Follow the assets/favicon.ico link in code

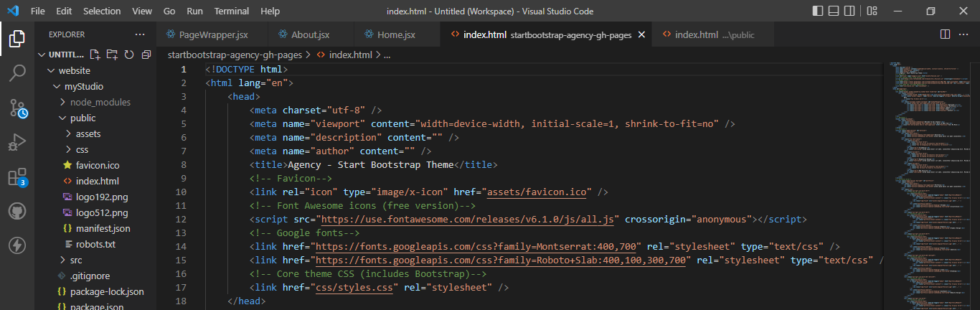(x=538, y=192)
